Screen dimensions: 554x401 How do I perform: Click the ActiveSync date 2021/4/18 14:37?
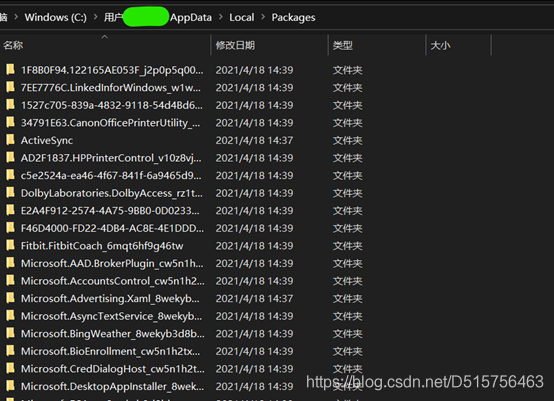254,141
